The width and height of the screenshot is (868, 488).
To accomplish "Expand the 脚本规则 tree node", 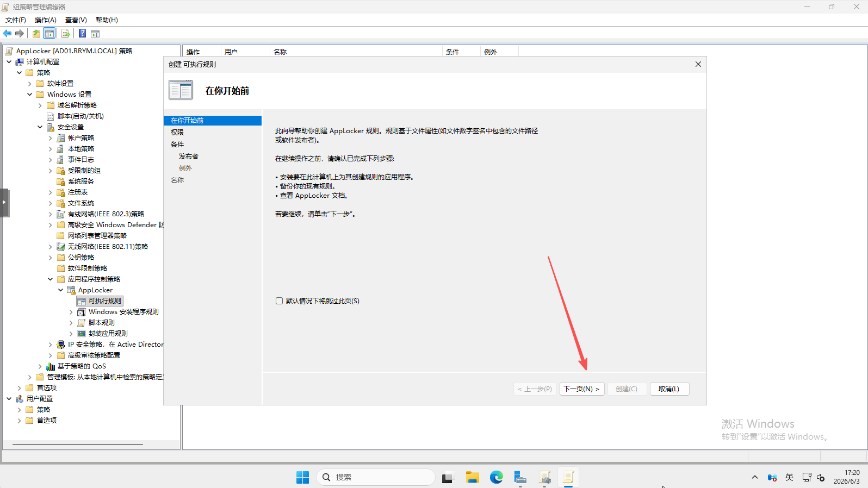I will (x=71, y=323).
